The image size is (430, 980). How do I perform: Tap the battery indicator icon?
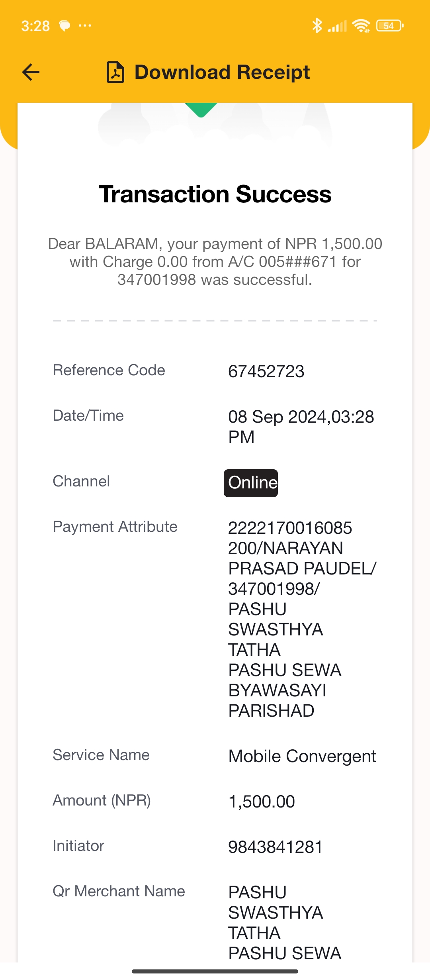pos(390,26)
